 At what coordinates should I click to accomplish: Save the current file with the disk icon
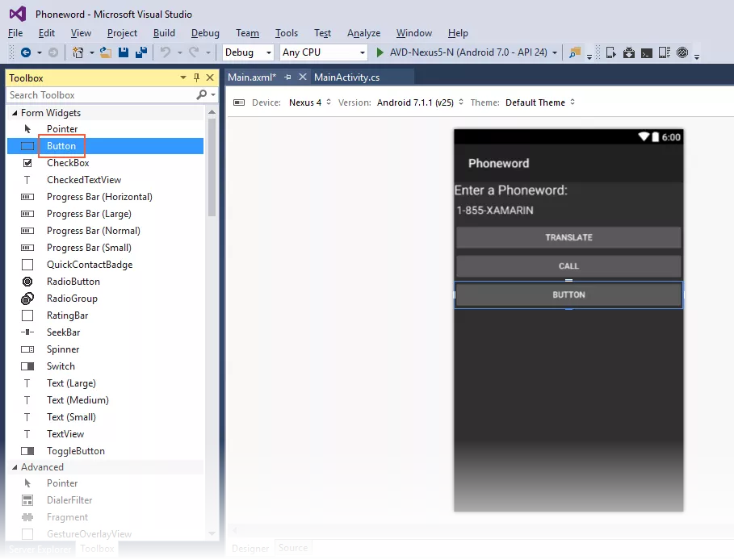(124, 52)
